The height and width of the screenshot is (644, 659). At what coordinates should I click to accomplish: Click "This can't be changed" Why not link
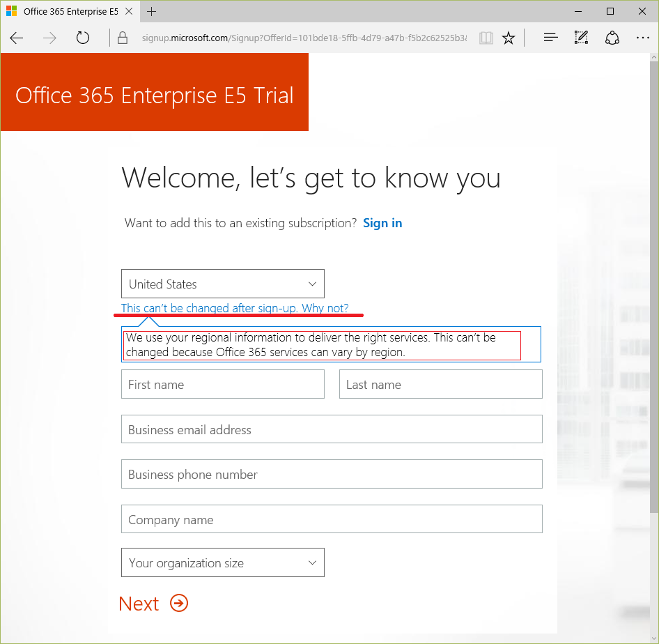click(235, 308)
